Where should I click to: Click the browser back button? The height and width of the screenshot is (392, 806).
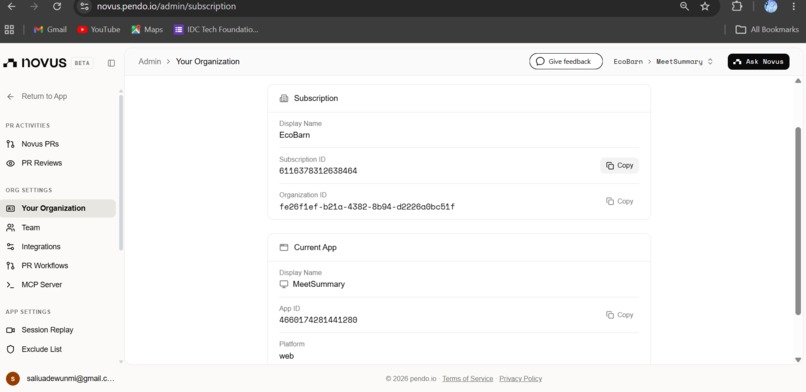pyautogui.click(x=11, y=7)
